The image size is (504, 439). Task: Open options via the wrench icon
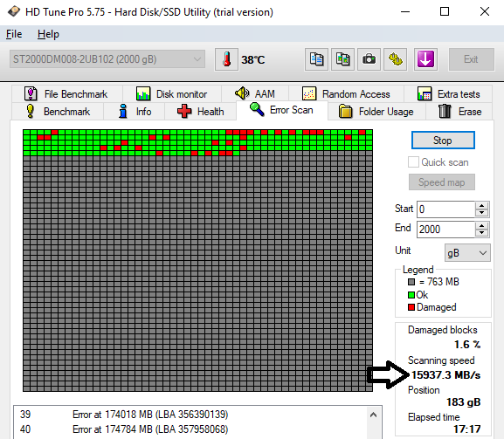(x=396, y=59)
